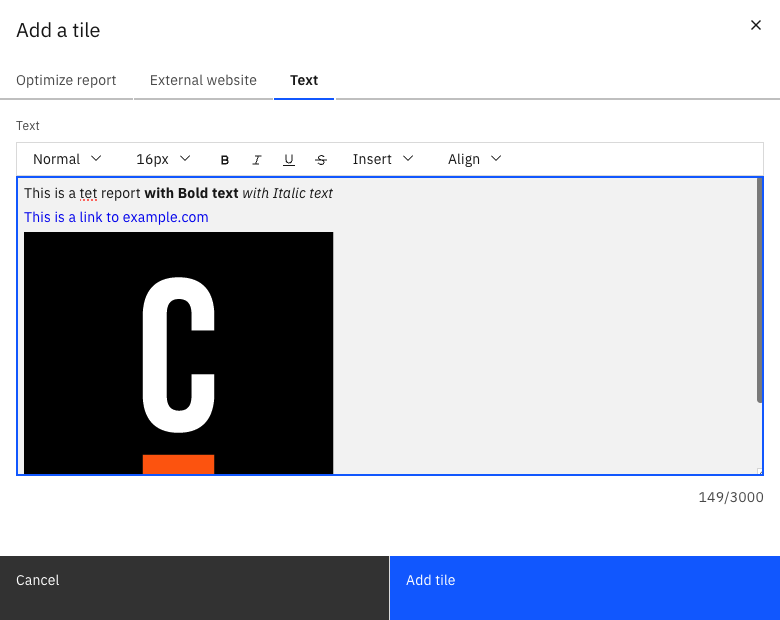780x620 pixels.
Task: Click the link to example.com
Action: [116, 217]
